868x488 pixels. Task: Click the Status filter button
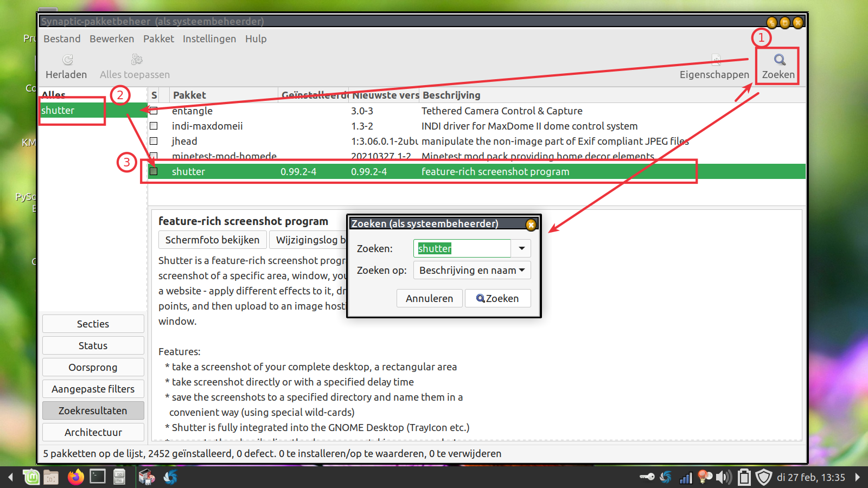click(x=93, y=345)
